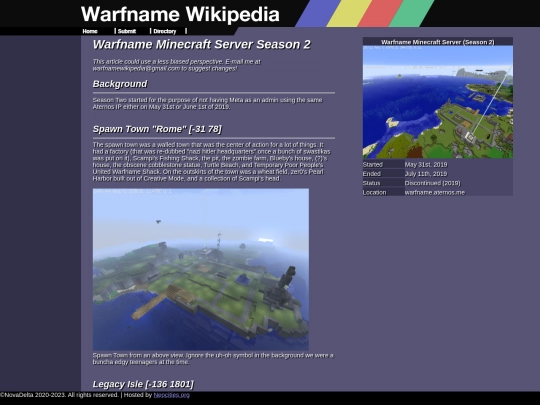Click the Warfname Wikipedia site title

click(x=180, y=14)
